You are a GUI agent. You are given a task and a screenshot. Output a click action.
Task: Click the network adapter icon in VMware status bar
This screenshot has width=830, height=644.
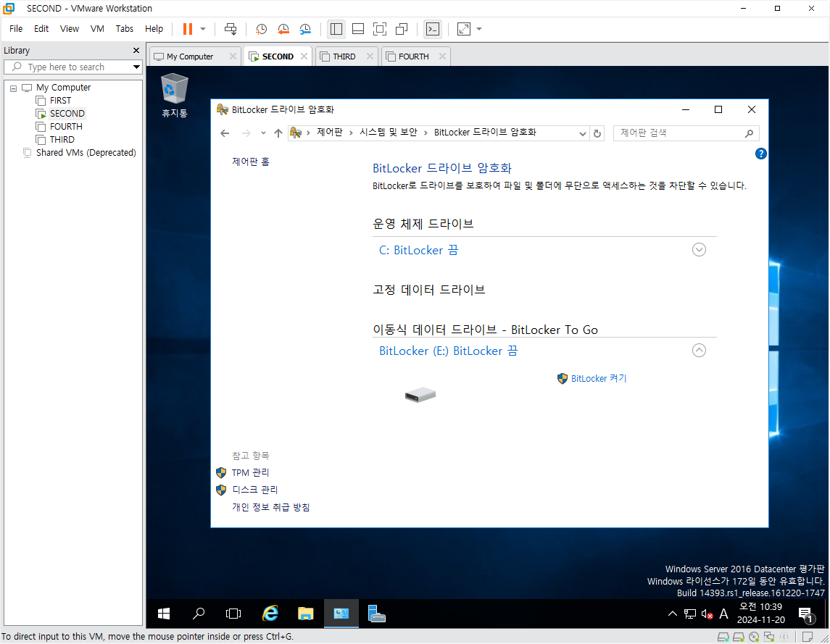click(x=768, y=637)
